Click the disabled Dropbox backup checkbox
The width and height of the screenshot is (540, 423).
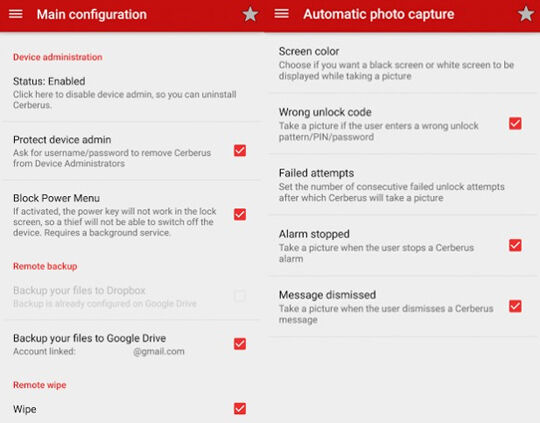(240, 296)
